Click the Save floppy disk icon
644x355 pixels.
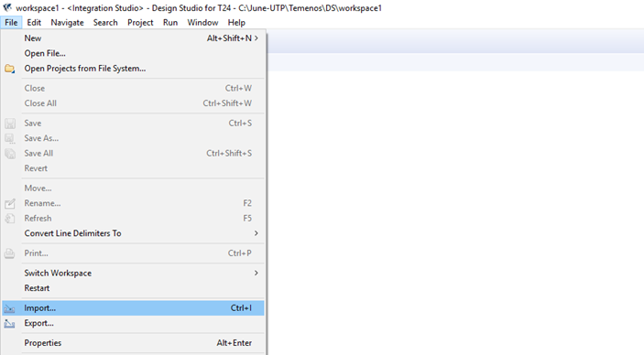click(10, 124)
